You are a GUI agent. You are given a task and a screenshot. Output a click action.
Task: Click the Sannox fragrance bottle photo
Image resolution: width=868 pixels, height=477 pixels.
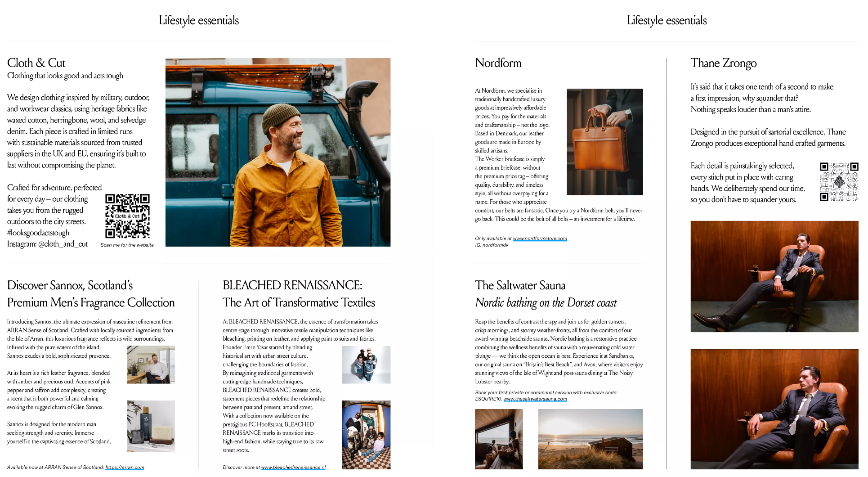tap(151, 426)
